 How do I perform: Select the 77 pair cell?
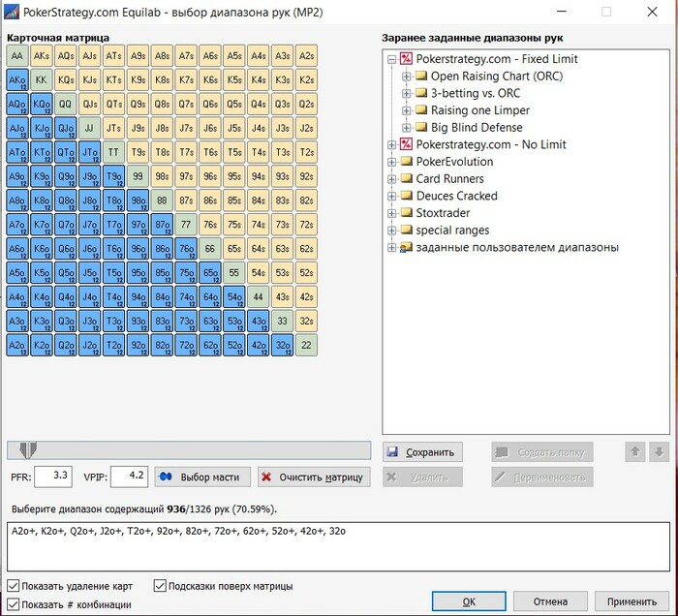click(186, 225)
